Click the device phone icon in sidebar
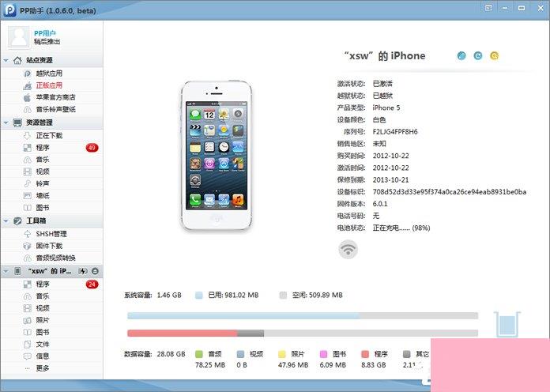Viewport: 550px width, 392px height. coord(17,271)
